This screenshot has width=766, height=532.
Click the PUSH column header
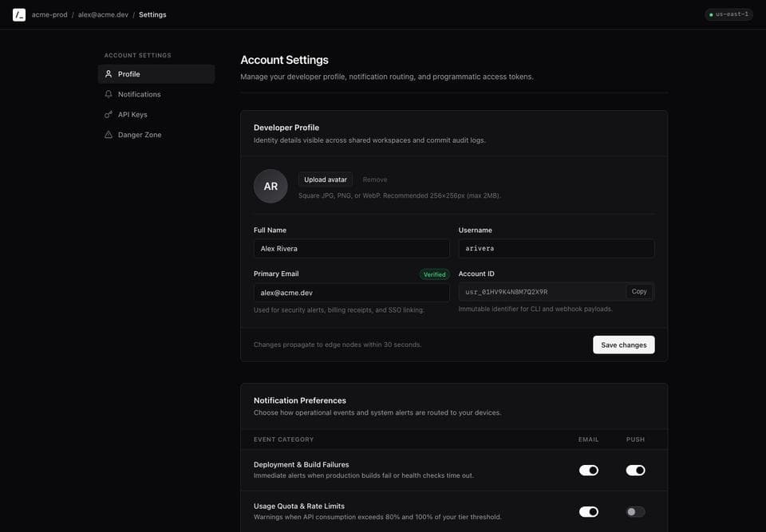635,439
